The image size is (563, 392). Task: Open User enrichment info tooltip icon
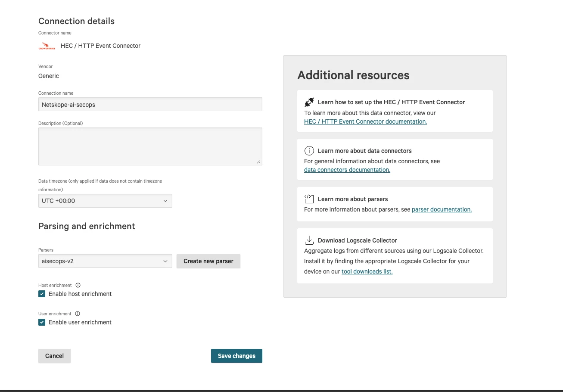pyautogui.click(x=78, y=314)
